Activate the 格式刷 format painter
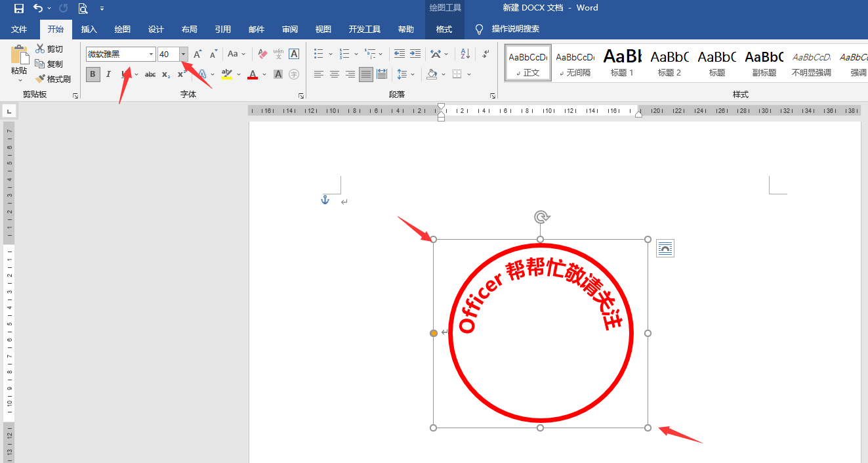 pos(53,79)
